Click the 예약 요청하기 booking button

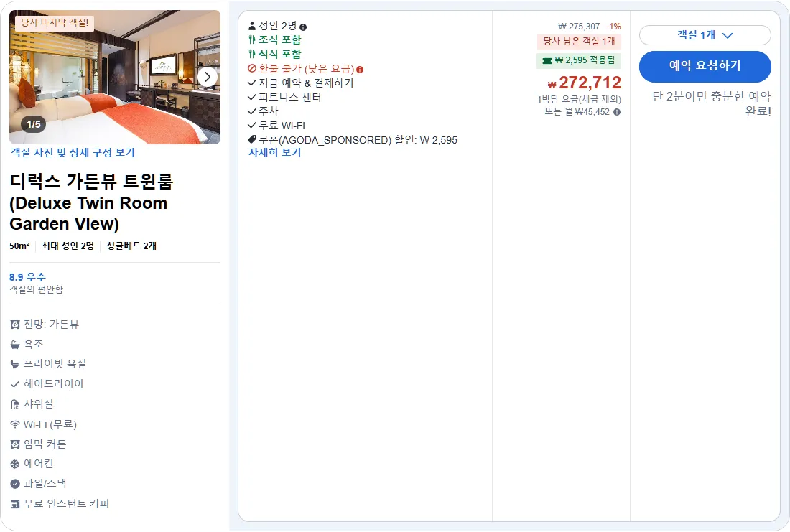(705, 66)
